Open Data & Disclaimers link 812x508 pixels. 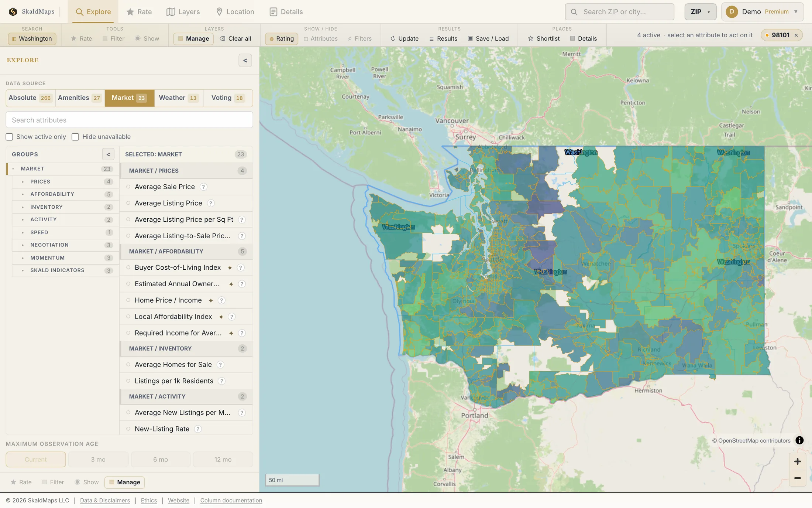click(x=105, y=500)
